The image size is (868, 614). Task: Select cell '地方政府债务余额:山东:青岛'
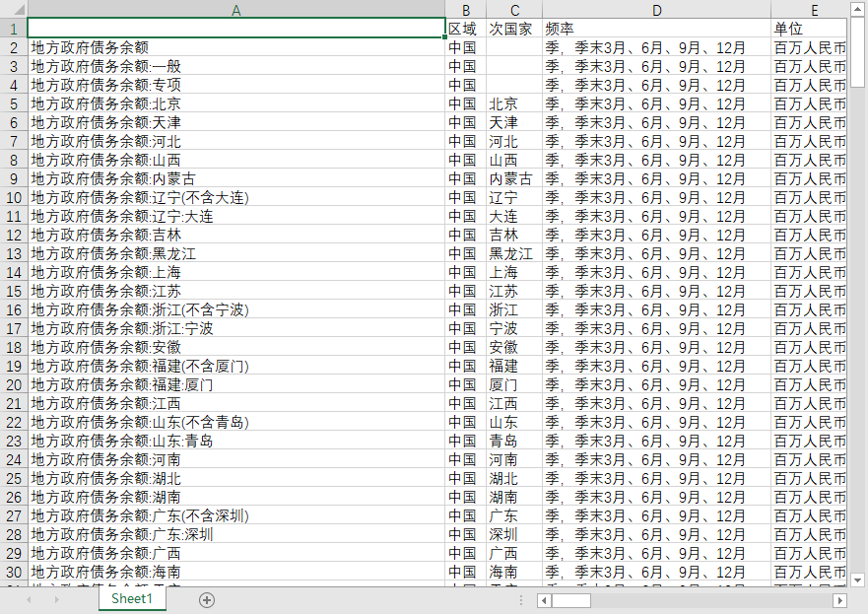236,442
